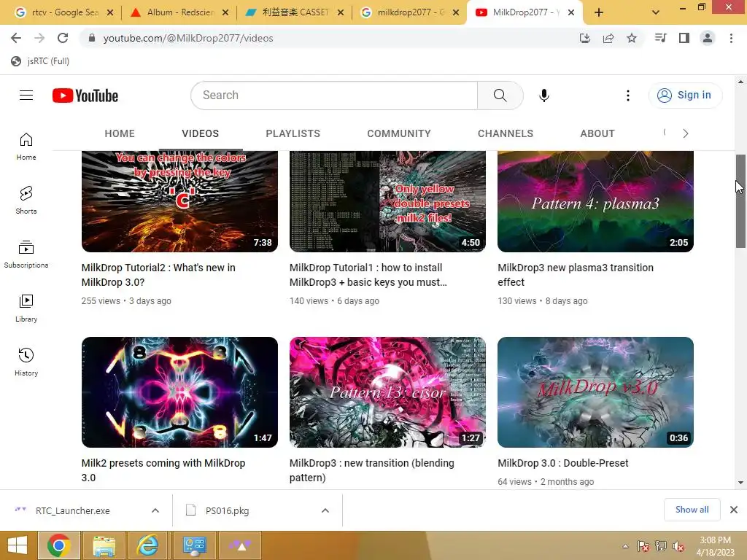Open Shorts in the sidebar

(x=26, y=200)
